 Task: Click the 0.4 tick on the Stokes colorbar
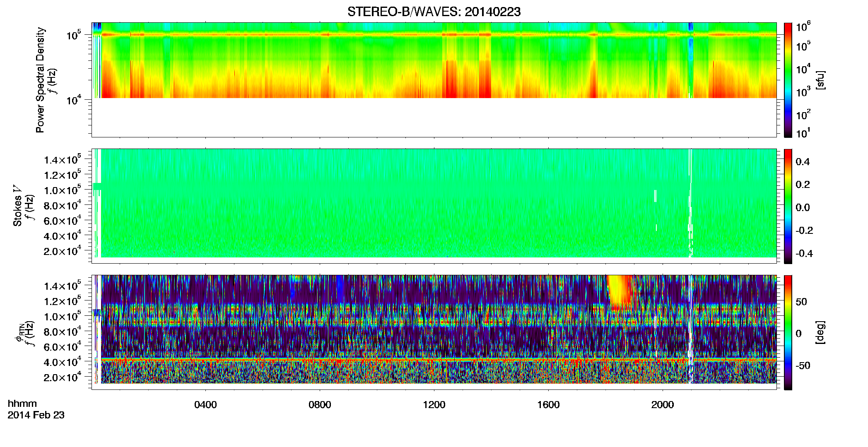802,161
